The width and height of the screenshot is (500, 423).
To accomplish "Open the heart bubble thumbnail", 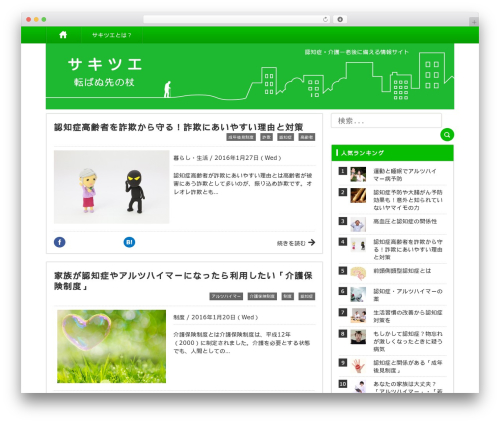I will tap(112, 346).
